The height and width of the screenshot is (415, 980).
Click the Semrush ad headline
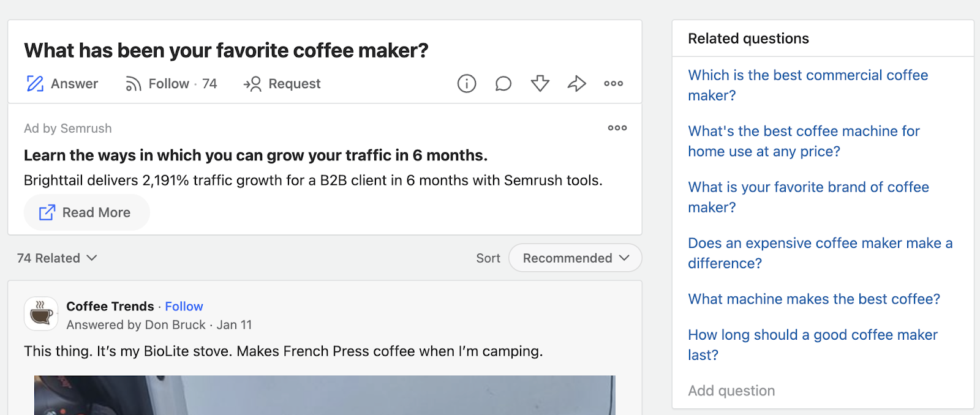pos(255,155)
